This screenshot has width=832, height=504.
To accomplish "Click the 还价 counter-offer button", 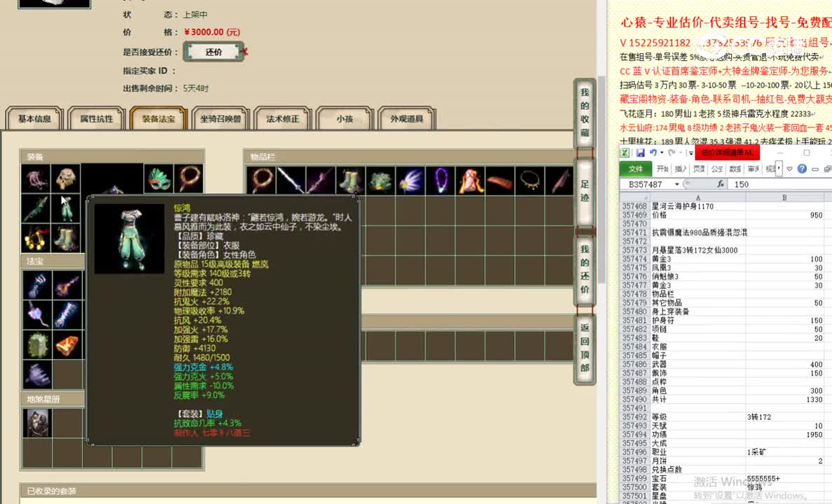I will tap(212, 51).
